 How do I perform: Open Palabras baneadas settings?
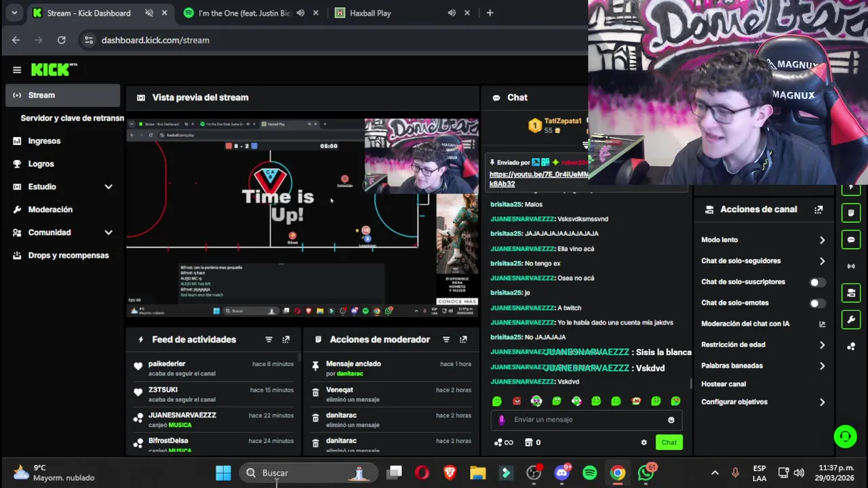pos(764,366)
